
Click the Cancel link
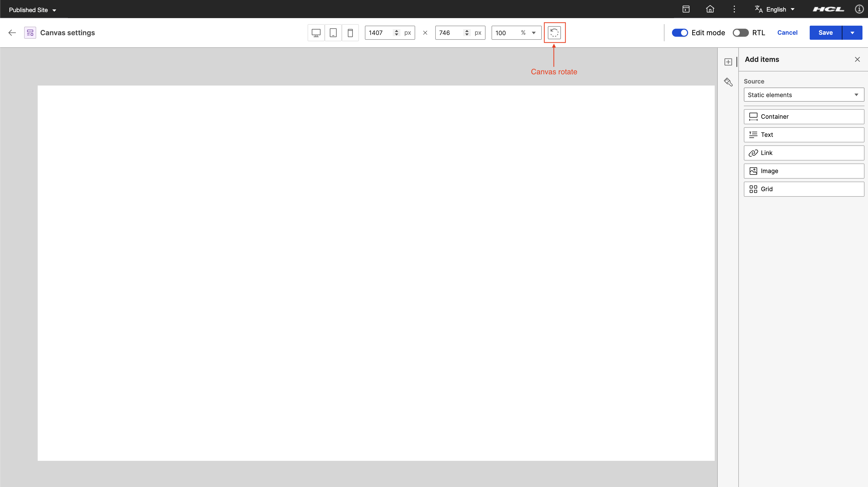pos(787,33)
